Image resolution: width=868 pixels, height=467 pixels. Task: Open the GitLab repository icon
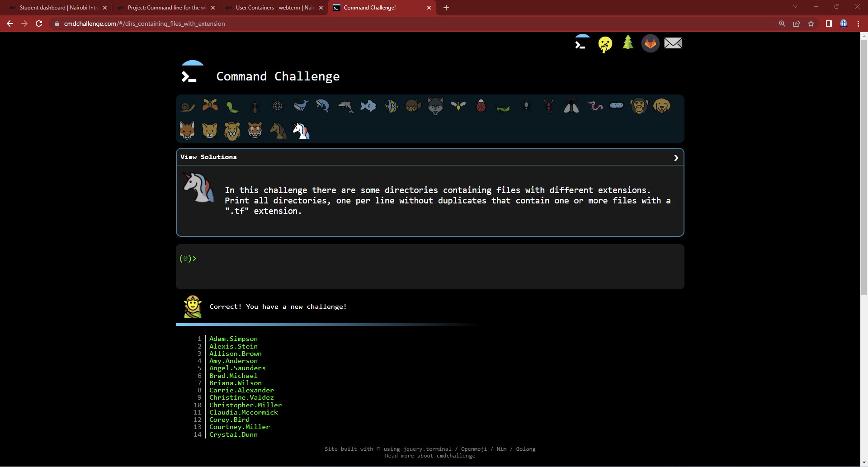[x=650, y=43]
